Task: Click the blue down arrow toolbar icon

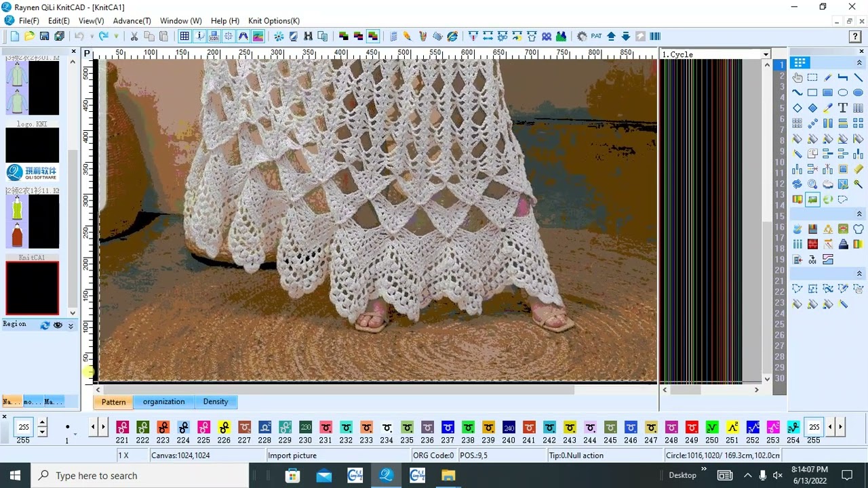Action: [626, 37]
